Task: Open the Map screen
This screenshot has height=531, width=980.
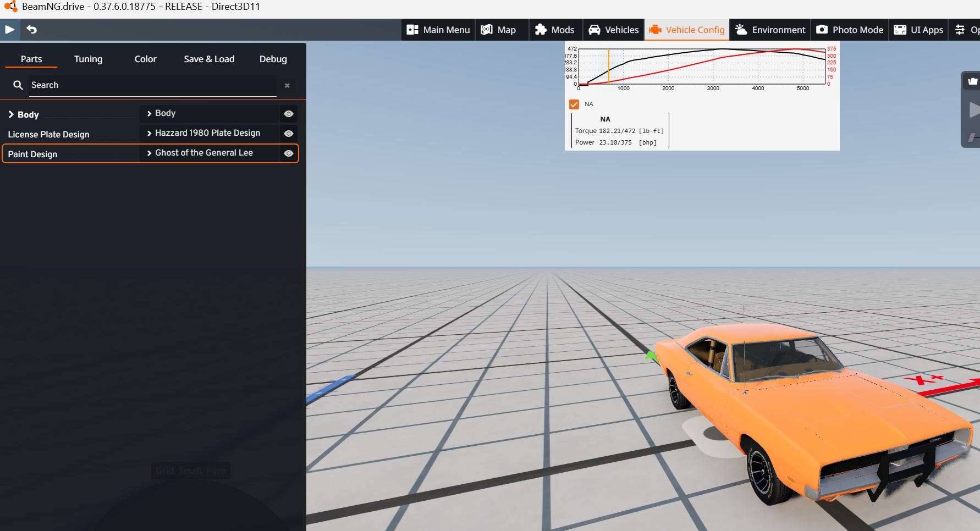Action: 499,30
